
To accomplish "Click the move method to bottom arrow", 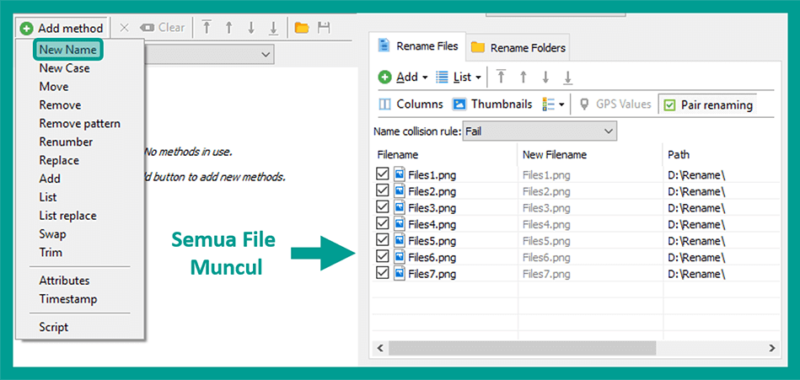I will coord(273,28).
